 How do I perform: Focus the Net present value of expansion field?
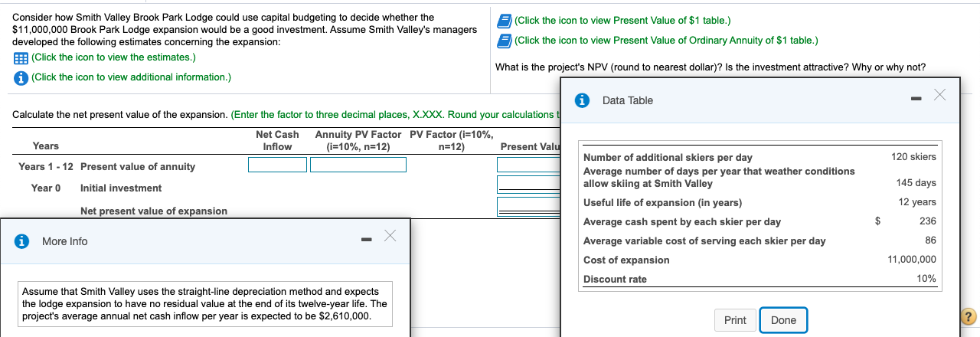[x=530, y=206]
